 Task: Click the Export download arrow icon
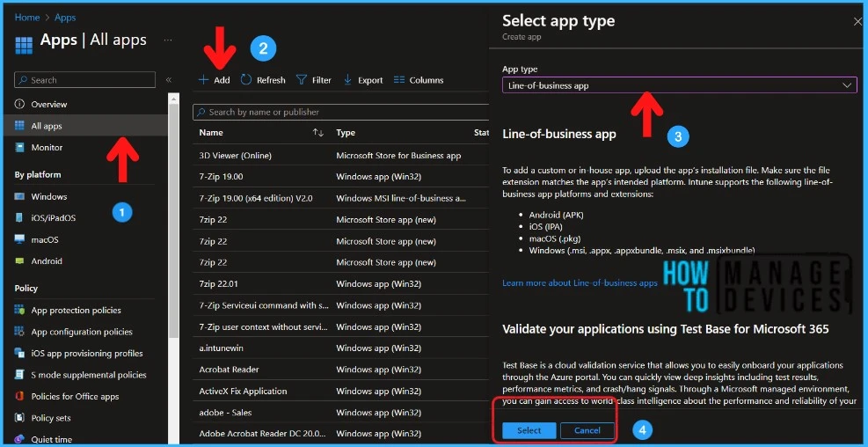point(347,80)
